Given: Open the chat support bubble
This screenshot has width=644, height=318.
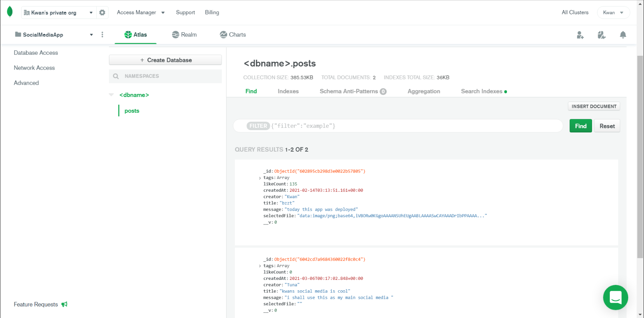Looking at the screenshot, I should pos(616,297).
